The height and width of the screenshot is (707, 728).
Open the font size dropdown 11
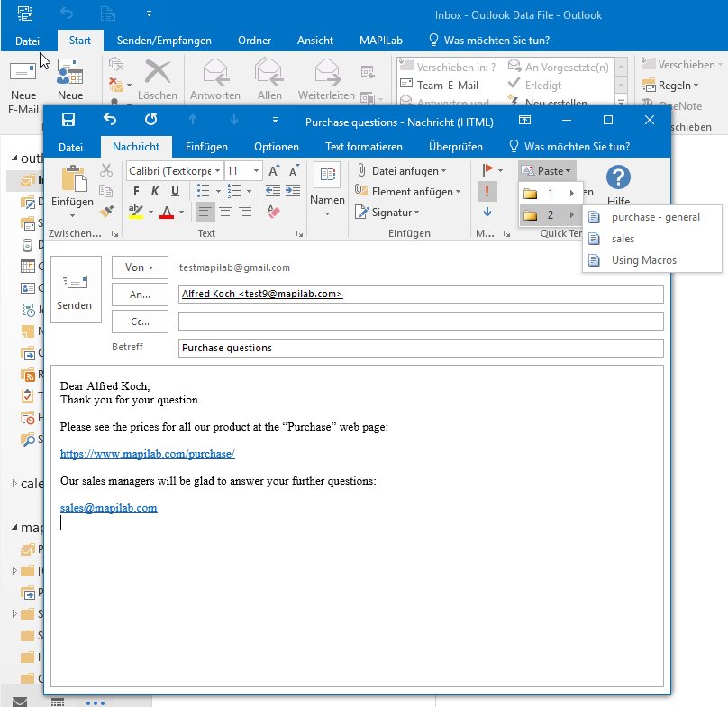point(256,171)
